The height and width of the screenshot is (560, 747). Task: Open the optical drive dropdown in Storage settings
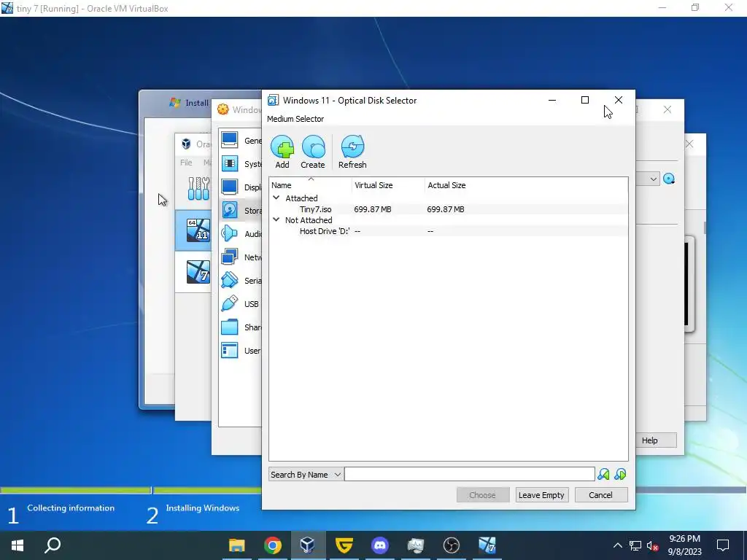click(x=653, y=179)
